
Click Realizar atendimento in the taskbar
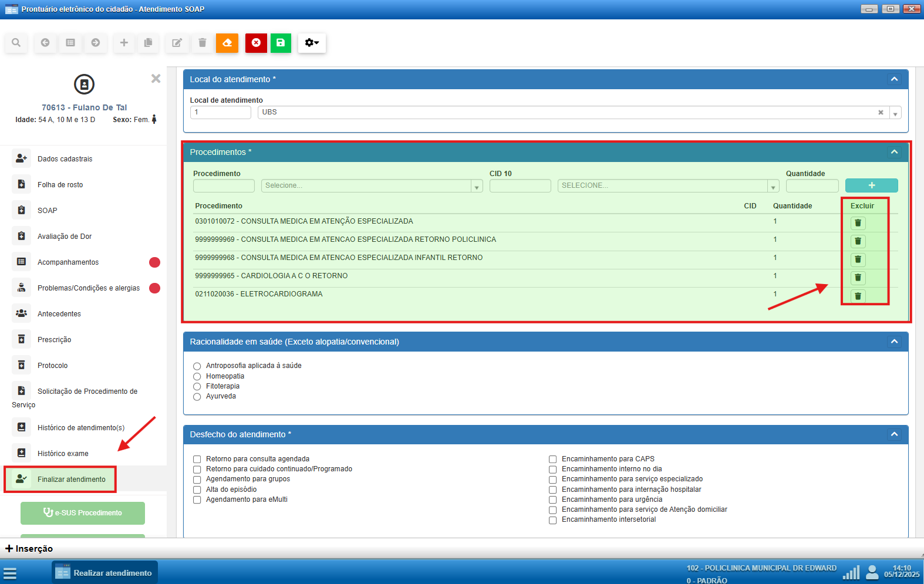(x=105, y=573)
